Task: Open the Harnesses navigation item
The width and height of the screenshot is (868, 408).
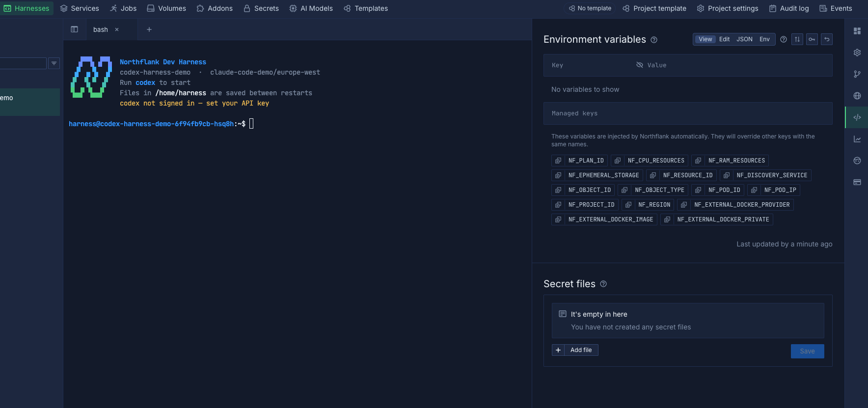Action: click(x=27, y=8)
